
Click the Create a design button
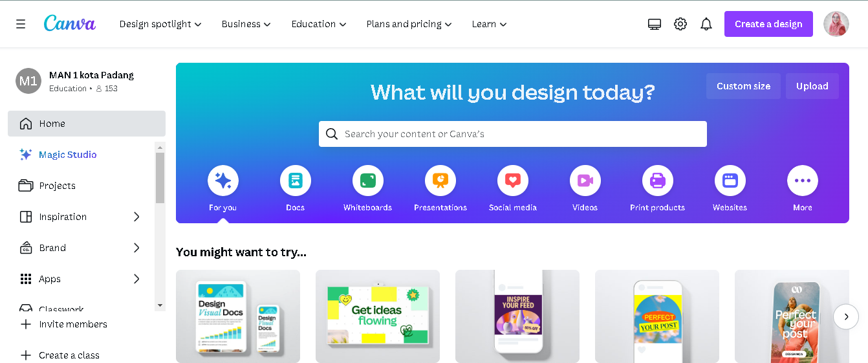tap(768, 24)
